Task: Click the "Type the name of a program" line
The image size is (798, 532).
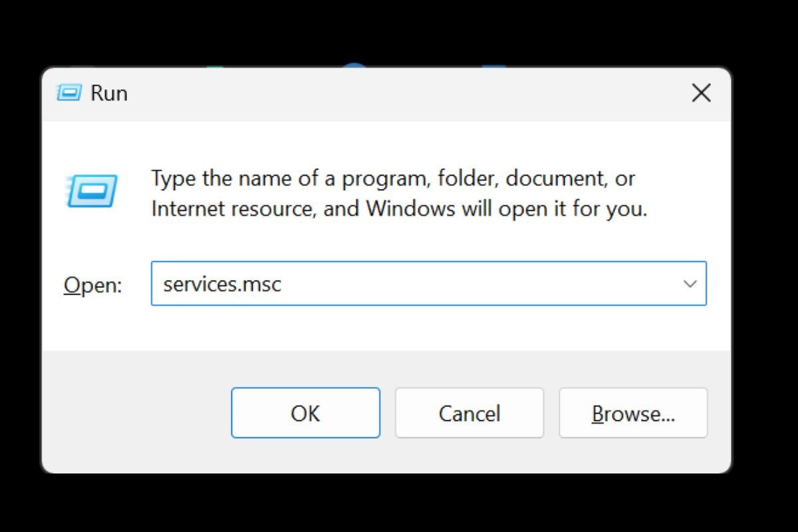Action: (392, 178)
